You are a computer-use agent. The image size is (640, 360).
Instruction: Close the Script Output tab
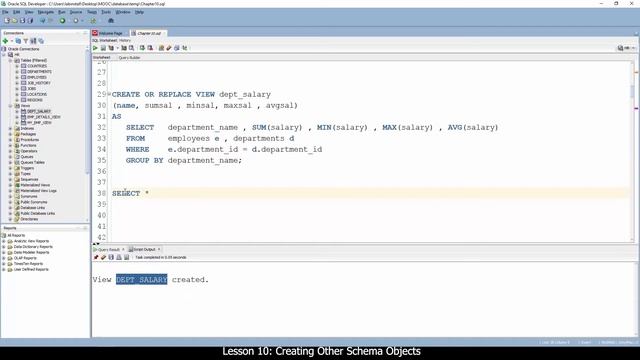click(159, 249)
